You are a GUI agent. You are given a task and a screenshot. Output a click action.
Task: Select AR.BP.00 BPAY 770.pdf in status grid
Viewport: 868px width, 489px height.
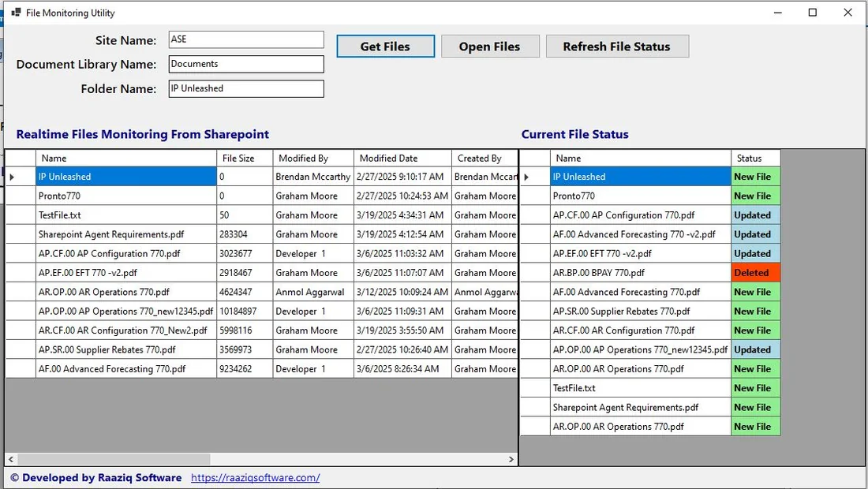tap(641, 273)
